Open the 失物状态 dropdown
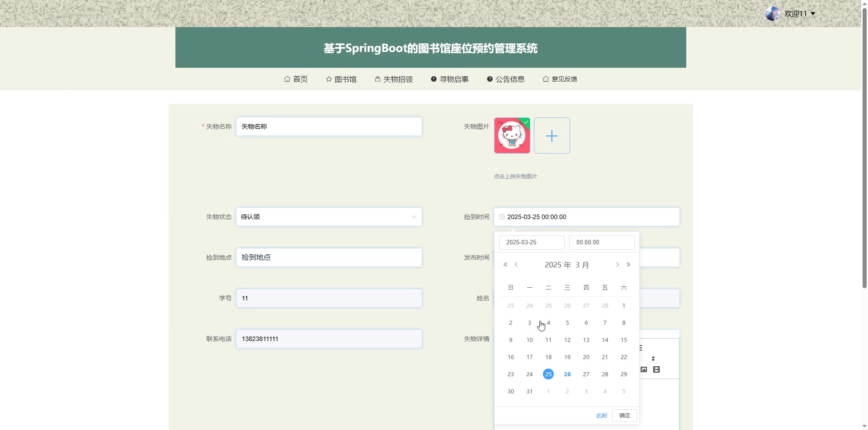The width and height of the screenshot is (868, 430). coord(329,217)
